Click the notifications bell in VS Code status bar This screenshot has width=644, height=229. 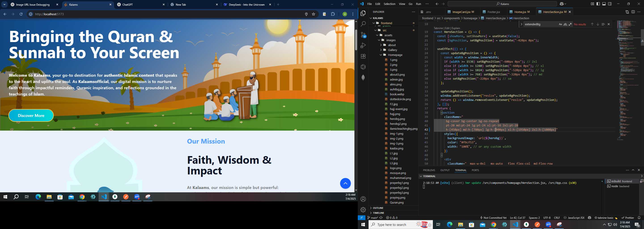(639, 218)
